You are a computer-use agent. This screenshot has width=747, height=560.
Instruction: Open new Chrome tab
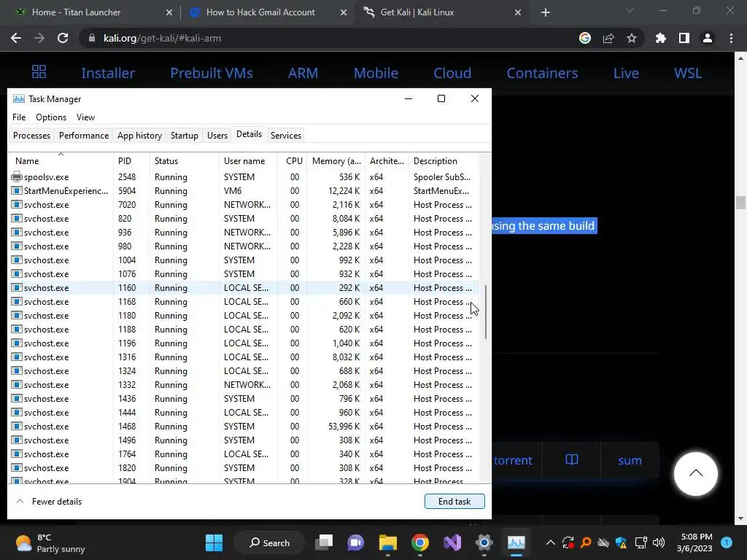(x=546, y=12)
